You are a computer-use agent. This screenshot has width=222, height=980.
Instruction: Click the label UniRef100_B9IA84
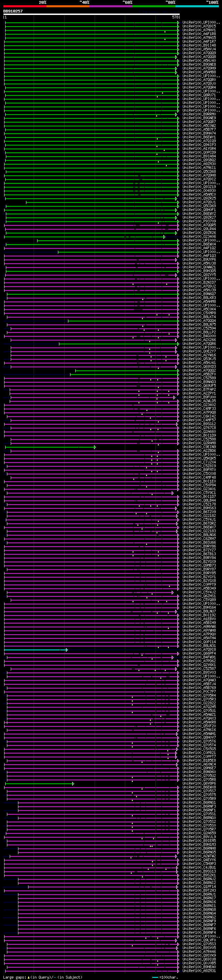[199, 156]
